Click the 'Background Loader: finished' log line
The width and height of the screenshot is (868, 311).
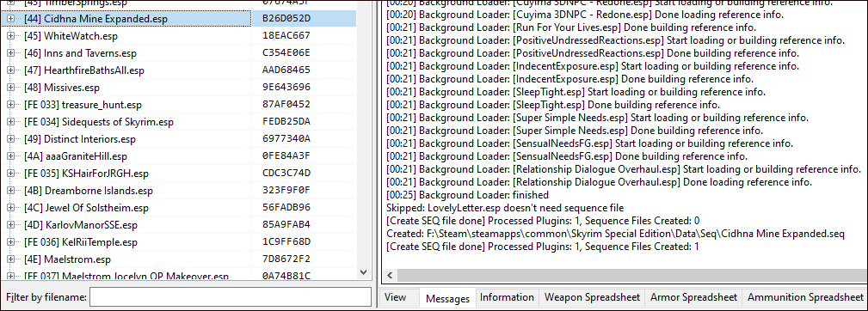467,195
